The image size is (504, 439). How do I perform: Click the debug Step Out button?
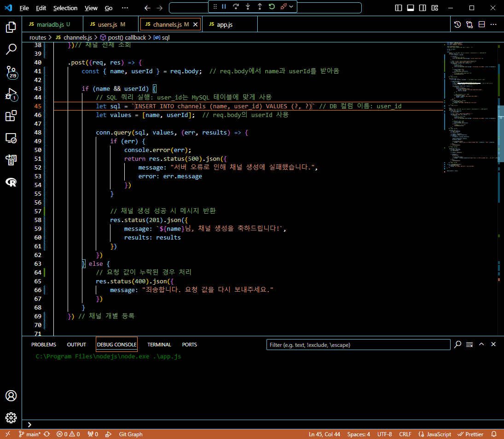pos(260,6)
